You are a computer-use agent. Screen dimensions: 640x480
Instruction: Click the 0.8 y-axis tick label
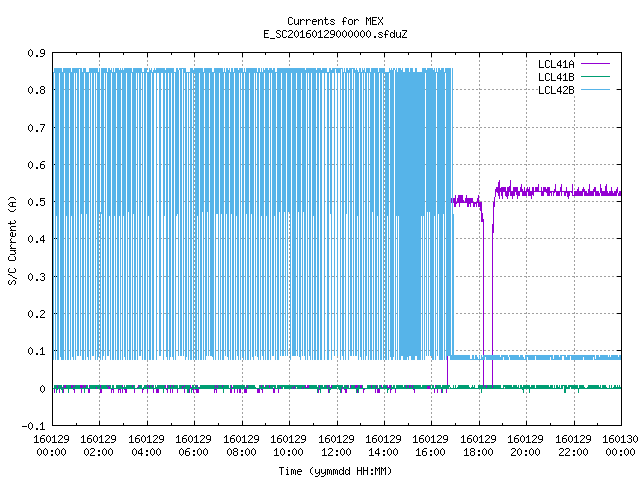(x=36, y=90)
